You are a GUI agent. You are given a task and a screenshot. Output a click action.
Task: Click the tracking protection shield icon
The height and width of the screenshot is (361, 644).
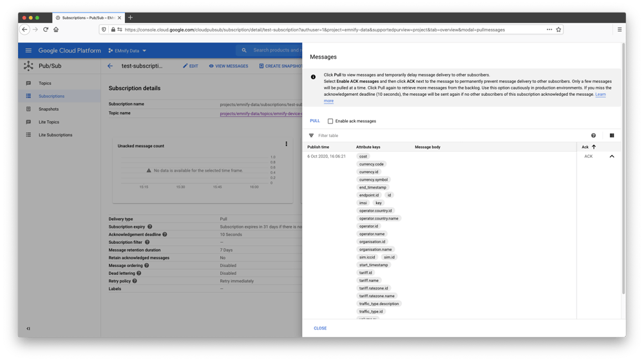104,30
